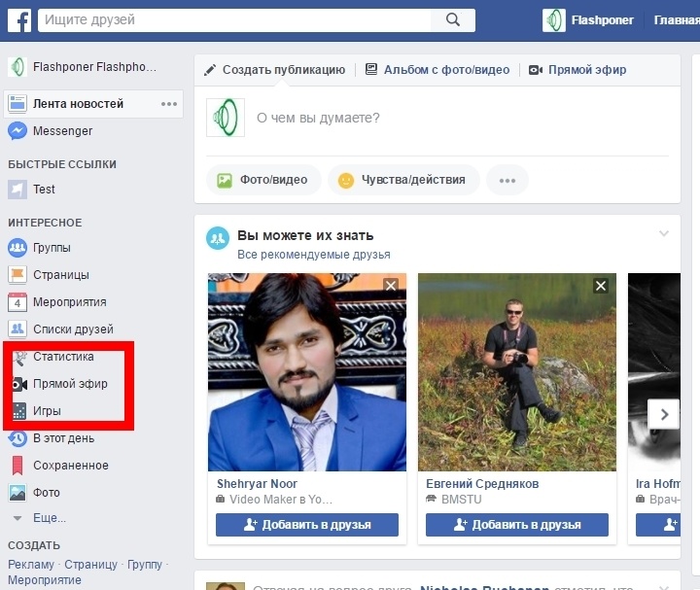Open Flashponer name in top bar
This screenshot has width=700, height=590.
tap(602, 20)
